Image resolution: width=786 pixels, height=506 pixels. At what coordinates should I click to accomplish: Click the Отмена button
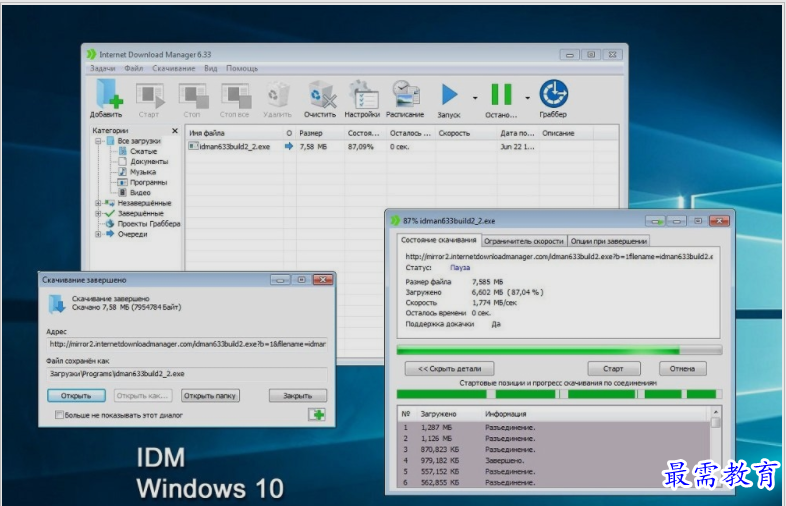682,369
